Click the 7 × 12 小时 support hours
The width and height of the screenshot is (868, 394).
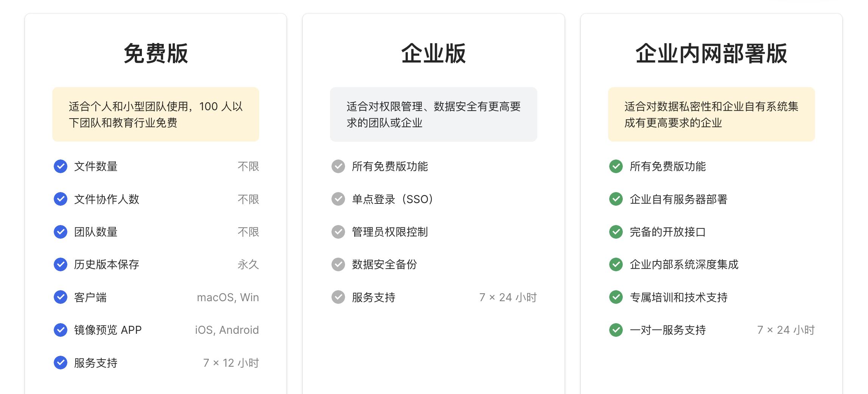[x=231, y=363]
